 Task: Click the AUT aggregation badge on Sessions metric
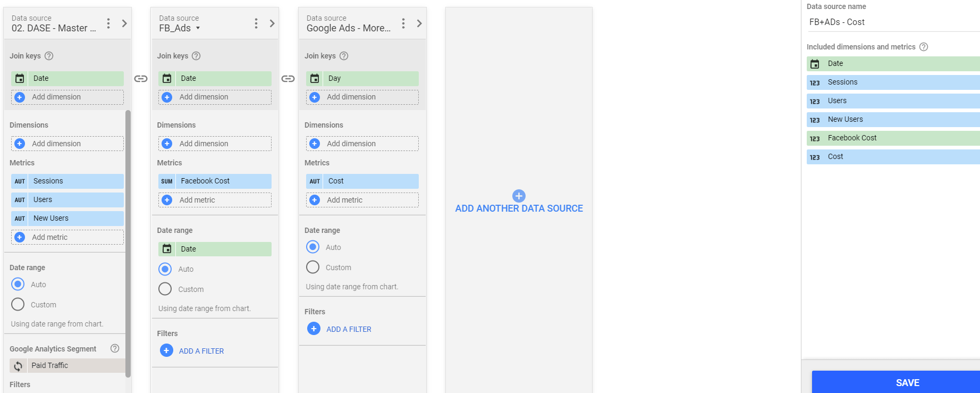click(x=20, y=181)
